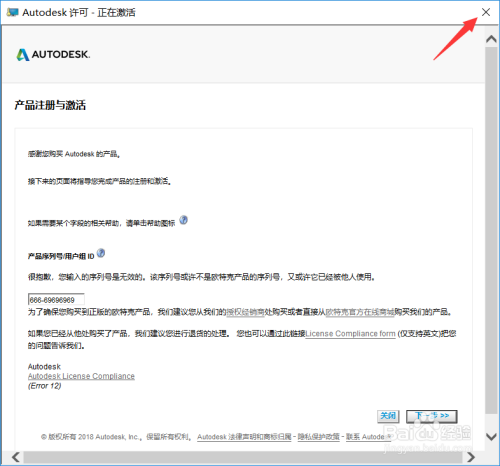Click the horizontal scrollbar left arrow
Screen dimensions: 500x466
click(16, 457)
